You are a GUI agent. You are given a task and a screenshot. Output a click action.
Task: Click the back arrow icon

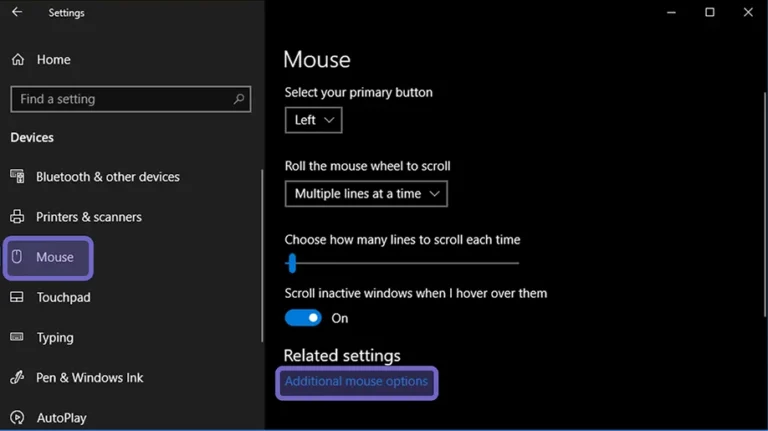pyautogui.click(x=17, y=12)
